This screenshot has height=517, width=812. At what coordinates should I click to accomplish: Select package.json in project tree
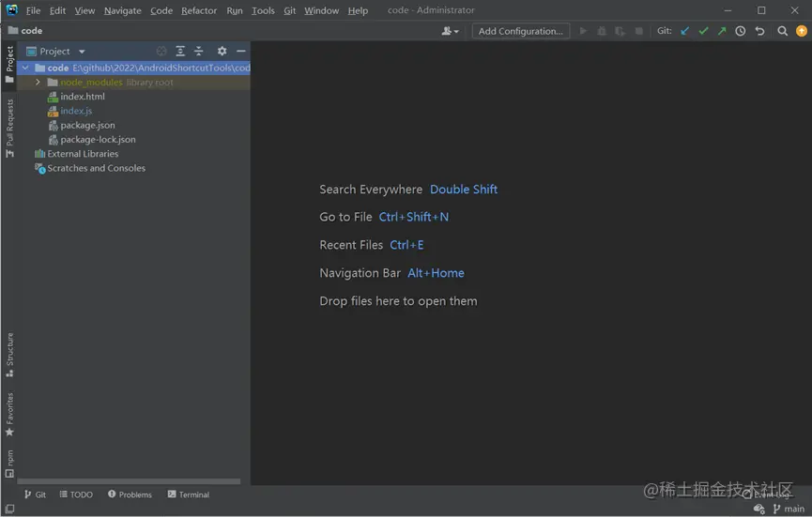coord(82,125)
